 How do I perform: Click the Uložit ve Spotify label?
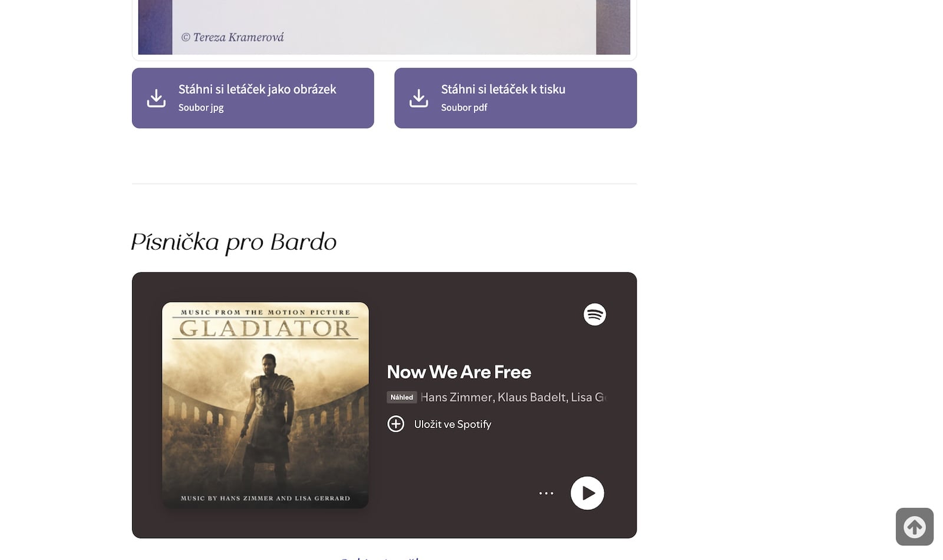tap(452, 424)
